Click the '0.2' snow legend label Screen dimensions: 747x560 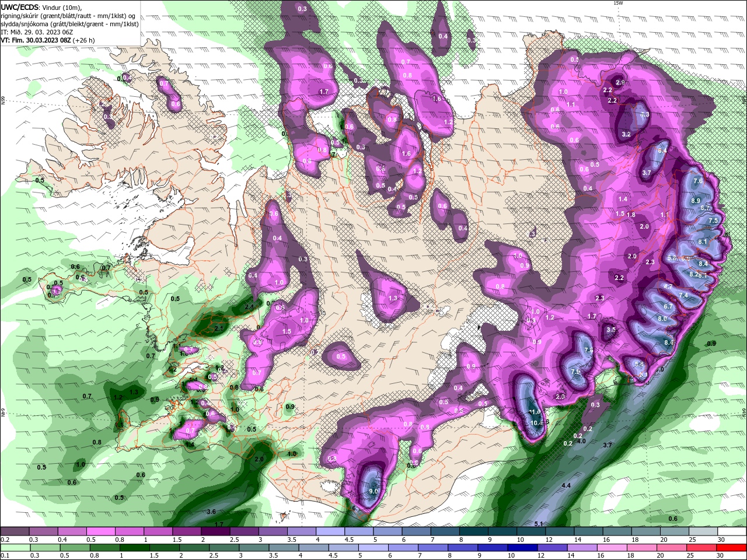click(x=5, y=540)
